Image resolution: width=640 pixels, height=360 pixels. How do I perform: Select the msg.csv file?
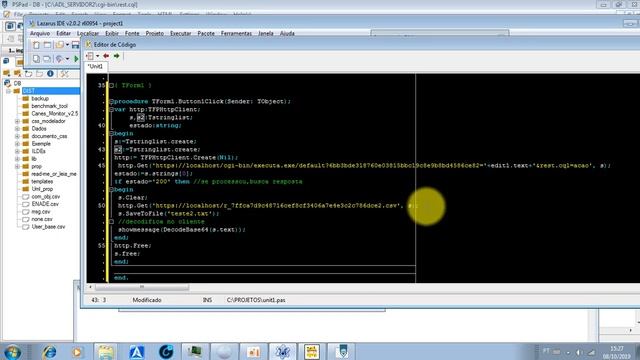point(41,212)
